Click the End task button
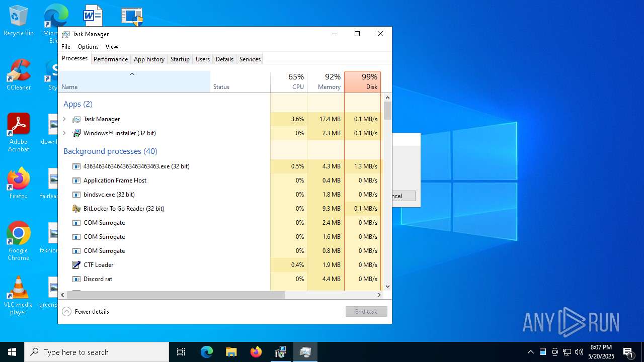The image size is (644, 362). [x=366, y=312]
